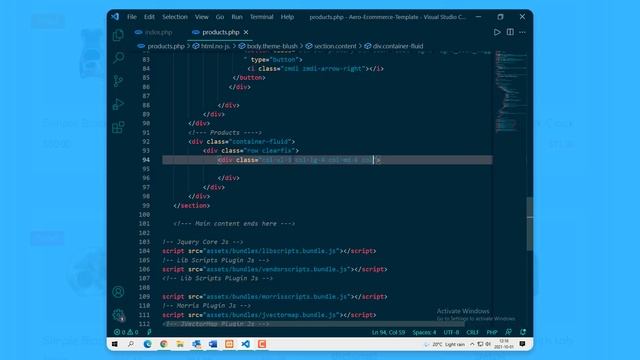Open the Explorer view in the activity bar
This screenshot has height=360, width=640.
coord(118,35)
